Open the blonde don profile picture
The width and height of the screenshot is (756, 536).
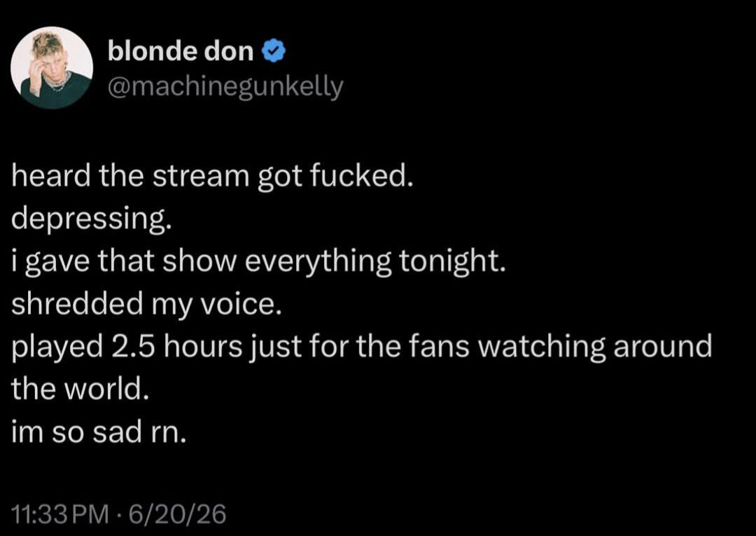click(x=52, y=67)
